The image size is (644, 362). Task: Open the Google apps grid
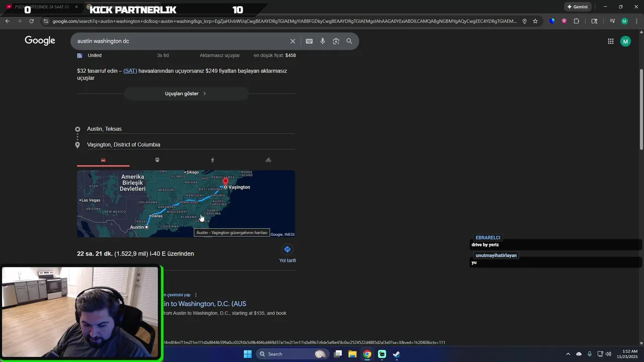(x=611, y=41)
